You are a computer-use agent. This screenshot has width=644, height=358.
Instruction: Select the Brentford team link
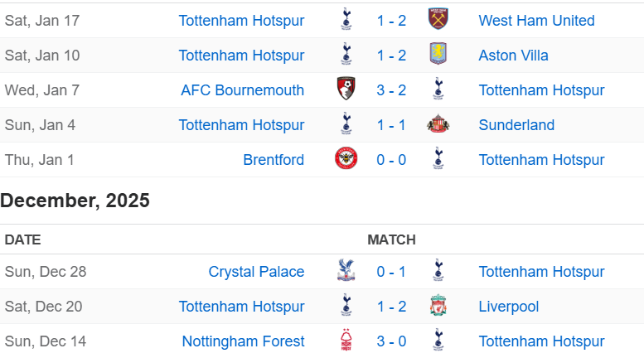[274, 160]
